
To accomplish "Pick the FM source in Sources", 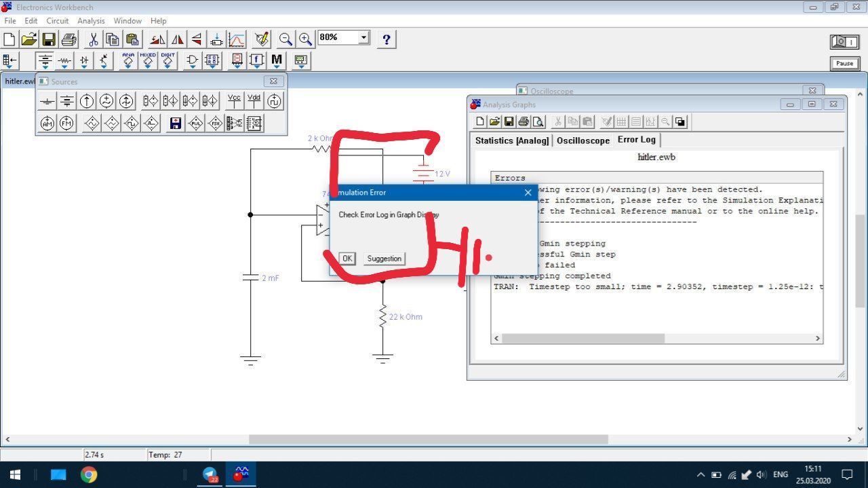I will click(67, 124).
